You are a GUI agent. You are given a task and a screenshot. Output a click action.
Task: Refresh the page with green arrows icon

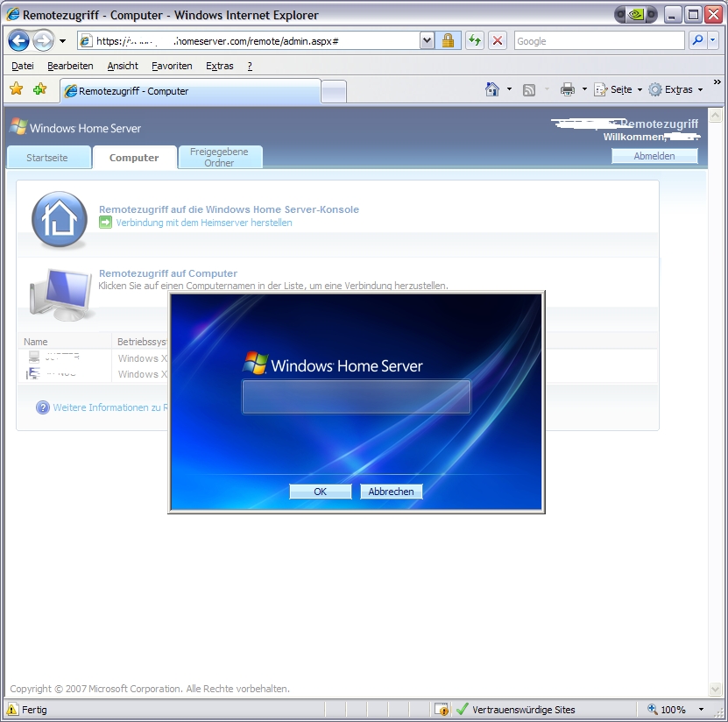(475, 41)
